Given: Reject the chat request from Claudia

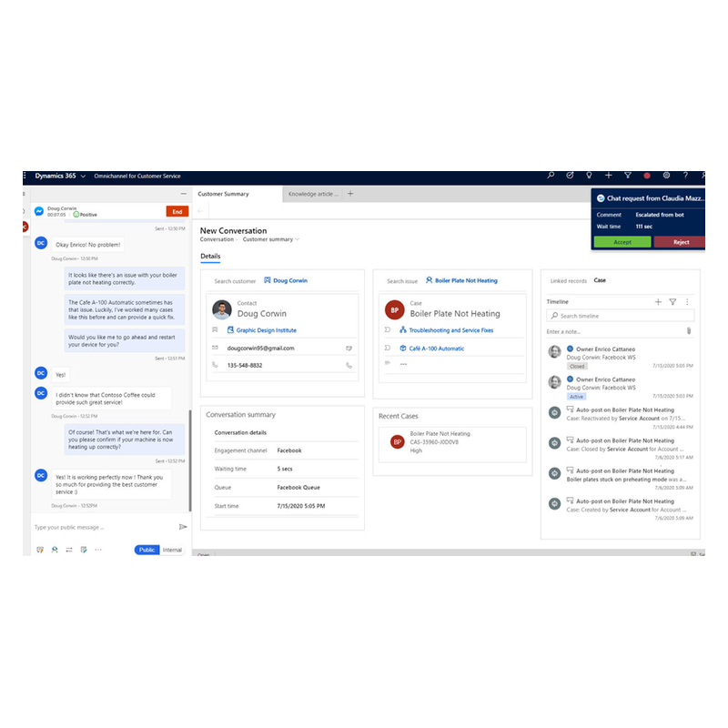Looking at the screenshot, I should coord(680,242).
